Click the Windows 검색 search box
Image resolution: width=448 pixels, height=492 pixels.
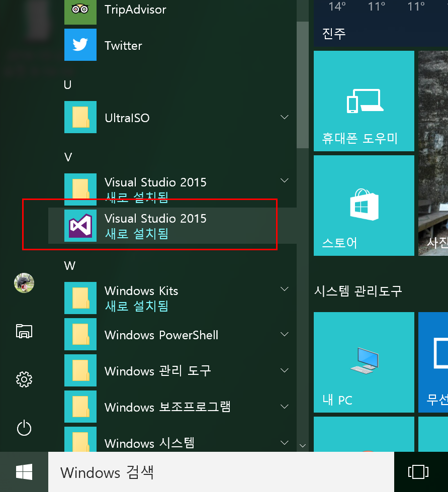(x=221, y=472)
